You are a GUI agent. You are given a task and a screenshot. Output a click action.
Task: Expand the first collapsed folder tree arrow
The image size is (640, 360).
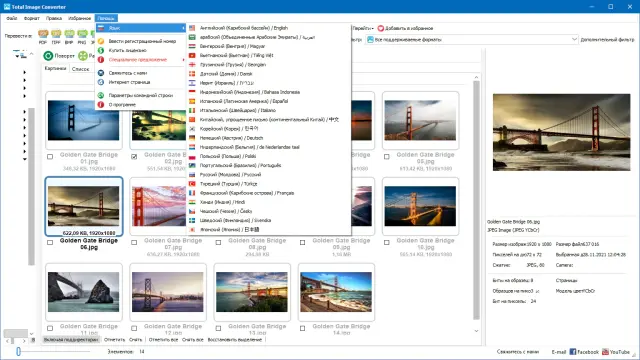pyautogui.click(x=24, y=72)
